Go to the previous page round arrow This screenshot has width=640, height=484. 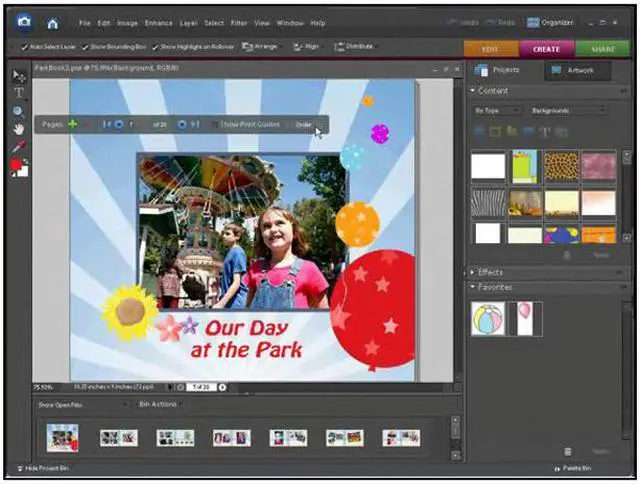tap(118, 124)
